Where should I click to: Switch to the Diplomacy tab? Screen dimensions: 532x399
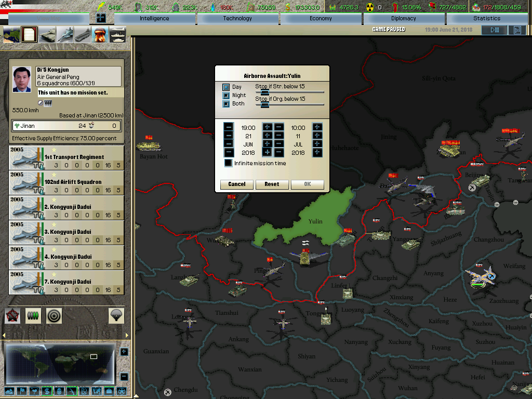pos(404,18)
